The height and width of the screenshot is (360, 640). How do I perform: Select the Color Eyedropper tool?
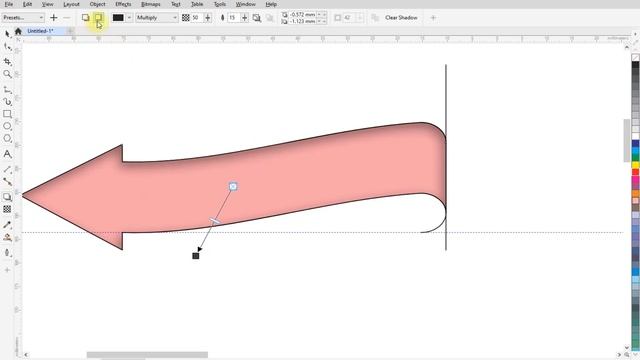7,224
